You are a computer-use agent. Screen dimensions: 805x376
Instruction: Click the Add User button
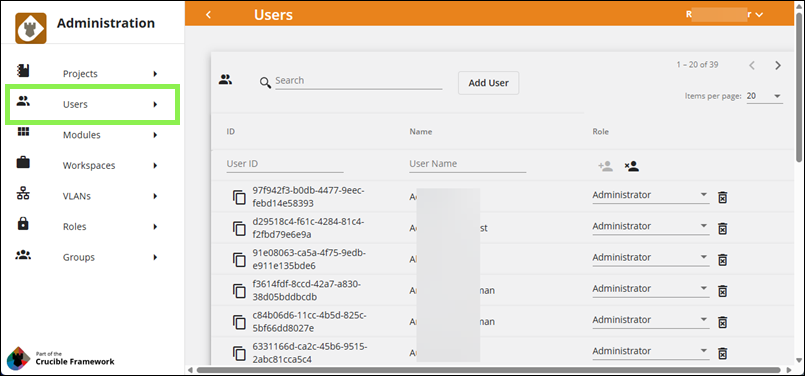coord(488,83)
